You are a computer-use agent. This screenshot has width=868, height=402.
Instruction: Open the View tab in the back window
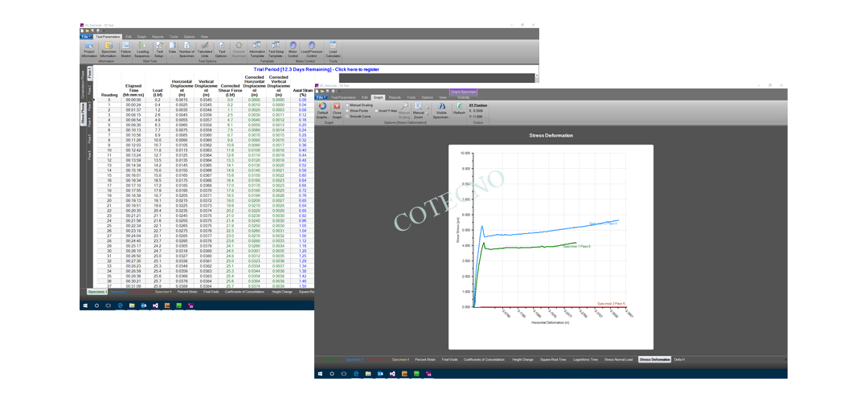coord(204,36)
